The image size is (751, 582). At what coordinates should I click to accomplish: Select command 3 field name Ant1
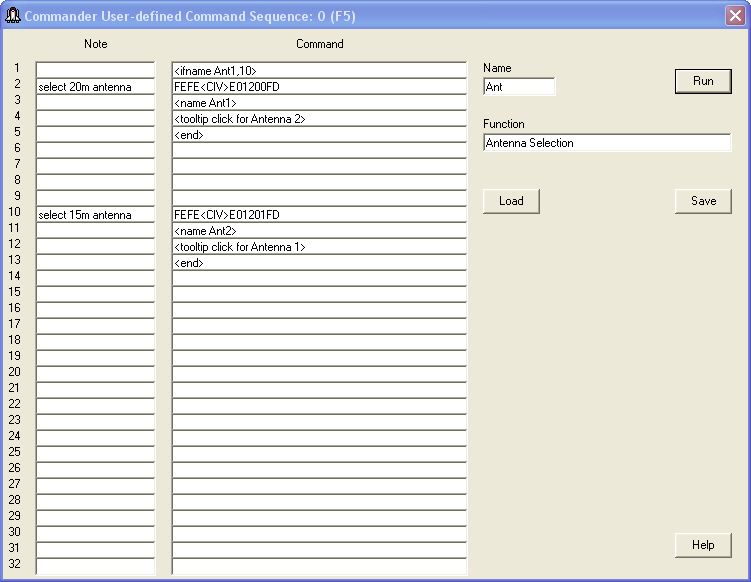pos(319,103)
